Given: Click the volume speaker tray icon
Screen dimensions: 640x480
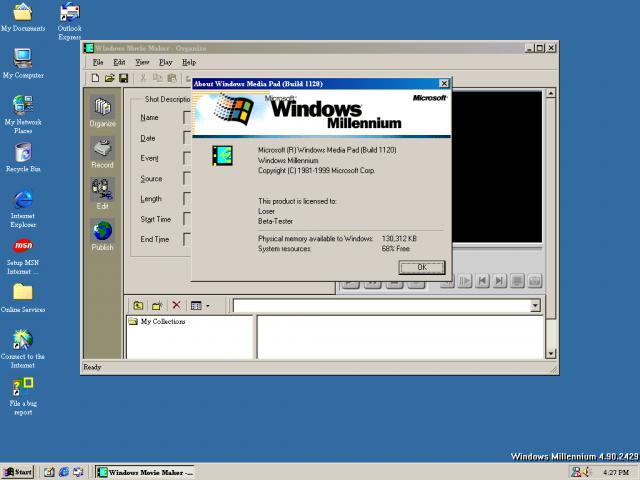Looking at the screenshot, I should point(586,472).
